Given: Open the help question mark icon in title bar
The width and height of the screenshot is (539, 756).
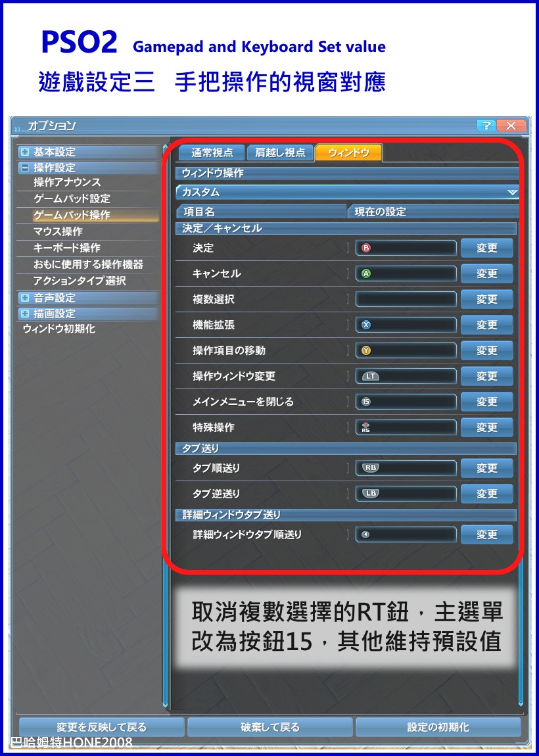Looking at the screenshot, I should point(486,126).
